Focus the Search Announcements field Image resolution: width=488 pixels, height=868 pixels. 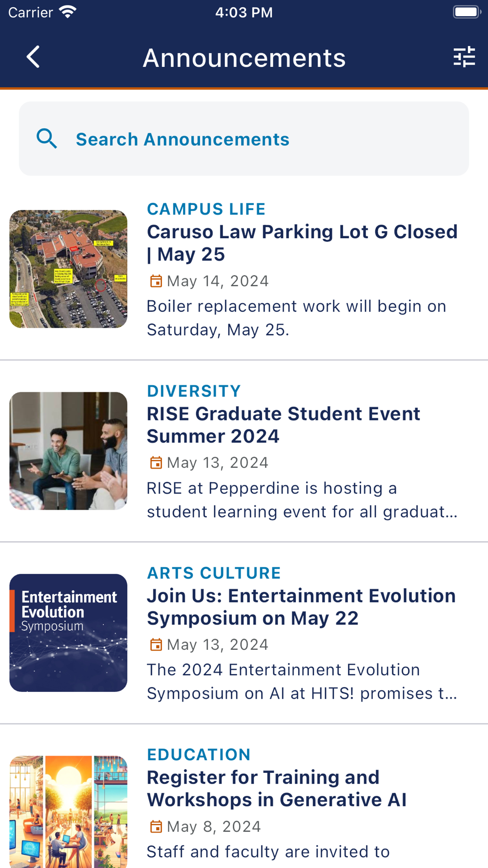tap(244, 139)
